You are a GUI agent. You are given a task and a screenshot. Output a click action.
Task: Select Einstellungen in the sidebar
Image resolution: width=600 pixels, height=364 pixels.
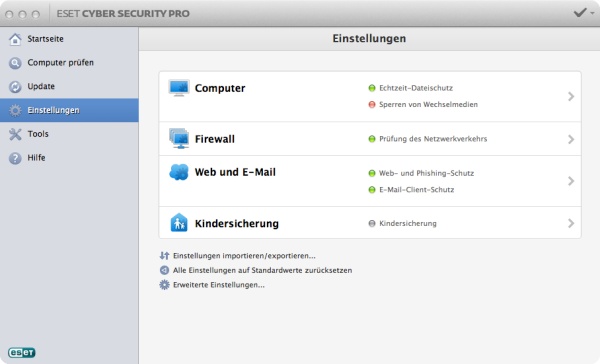click(69, 110)
